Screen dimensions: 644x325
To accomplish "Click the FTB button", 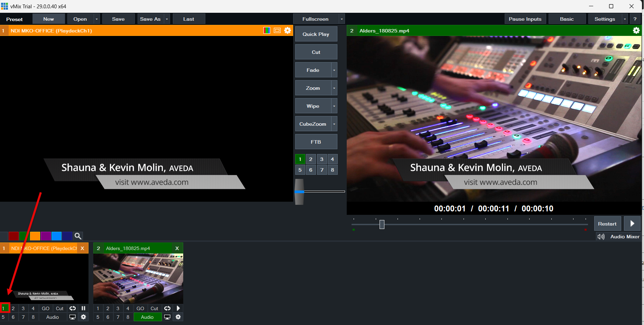I will click(316, 142).
